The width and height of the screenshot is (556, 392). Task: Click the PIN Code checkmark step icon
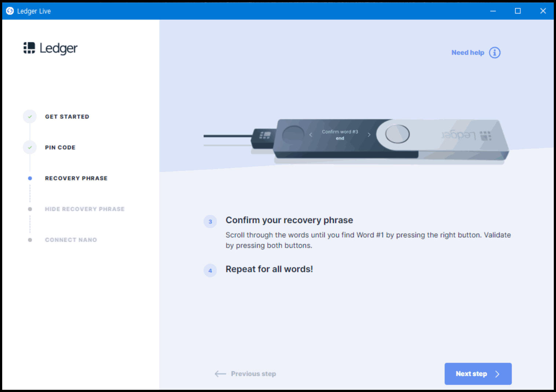(x=30, y=147)
